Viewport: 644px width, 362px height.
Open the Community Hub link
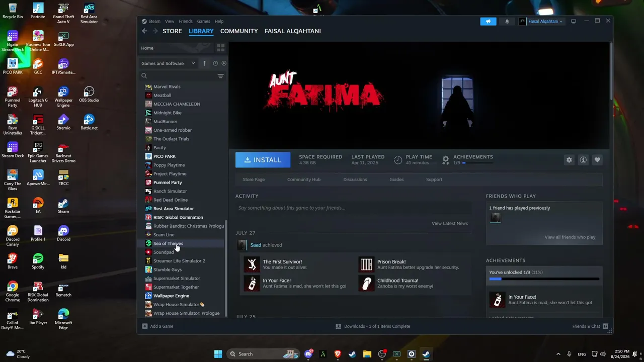coord(304,179)
